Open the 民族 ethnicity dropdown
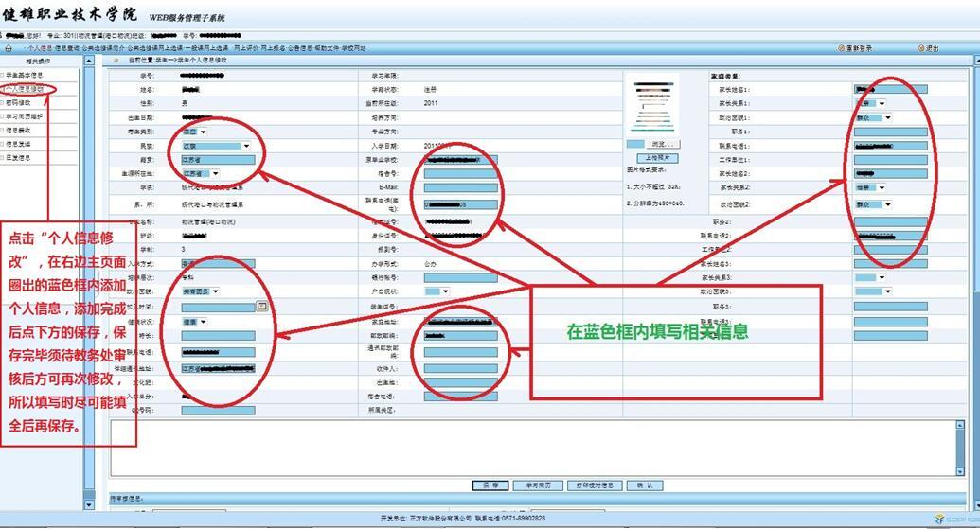 click(246, 147)
